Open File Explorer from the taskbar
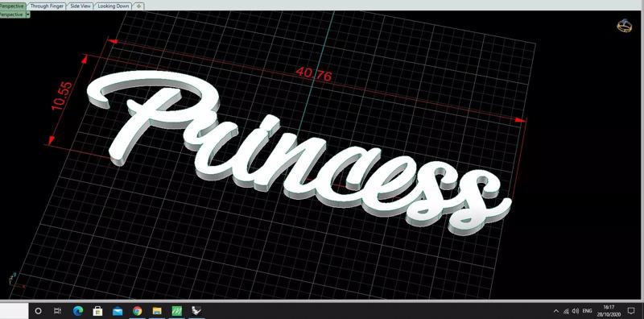 point(157,311)
